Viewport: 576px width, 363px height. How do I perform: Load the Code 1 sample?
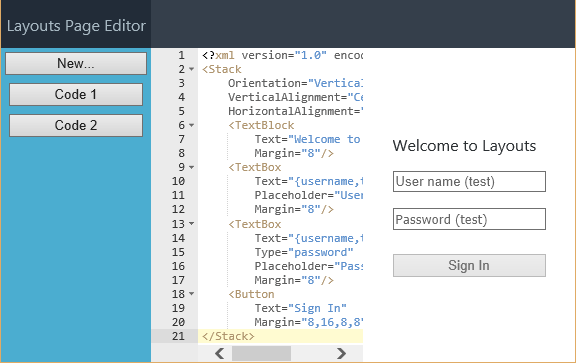point(76,94)
